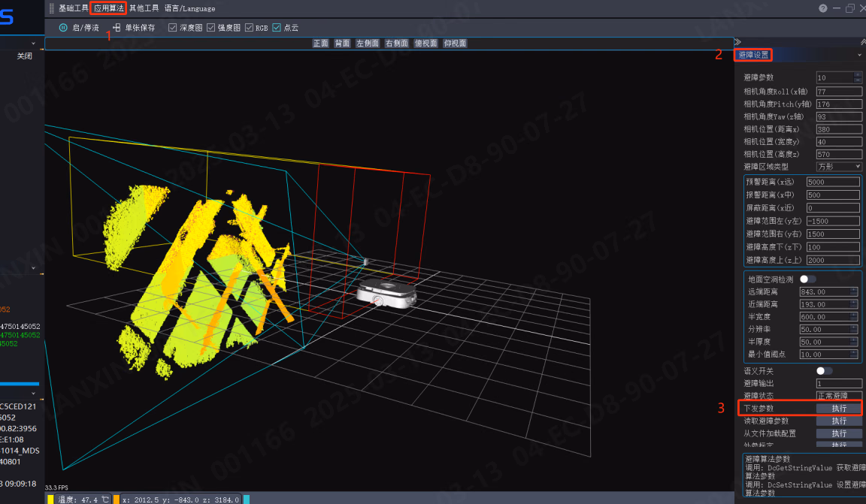Click the left panel top dropdown chevron

tap(33, 43)
